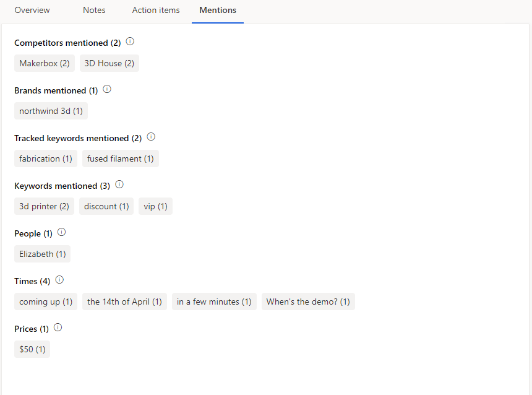Select the Makerbox competitor chip
The image size is (532, 395).
click(x=45, y=63)
